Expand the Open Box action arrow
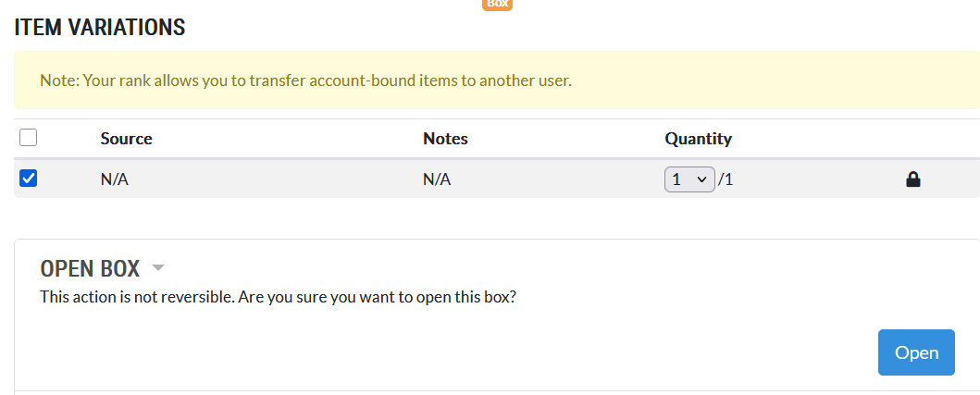Viewport: 980px width, 395px height. click(x=157, y=268)
